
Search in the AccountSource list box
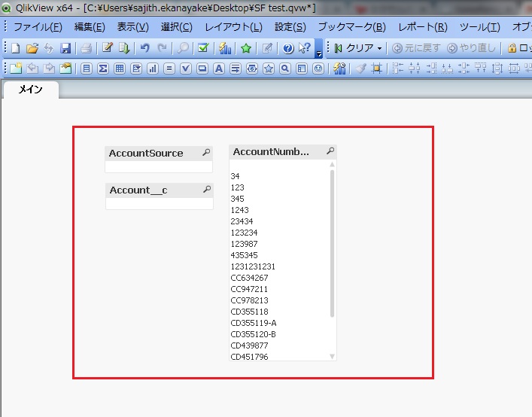coord(206,152)
